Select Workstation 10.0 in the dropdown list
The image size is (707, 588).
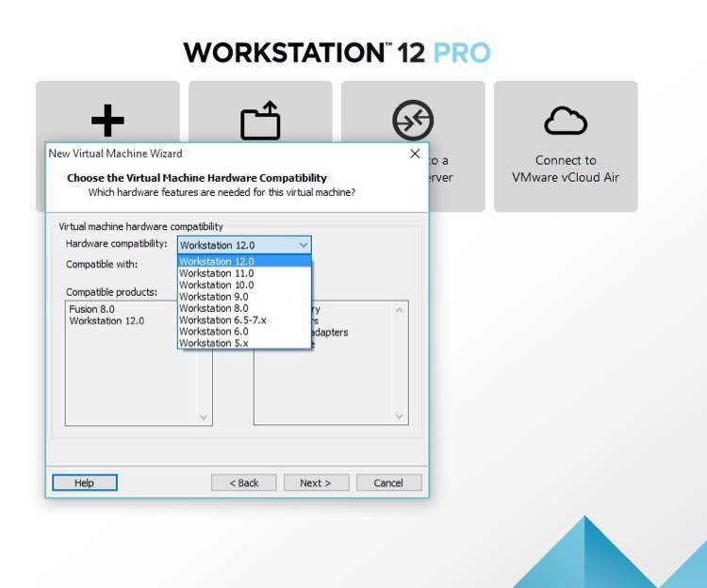(244, 285)
